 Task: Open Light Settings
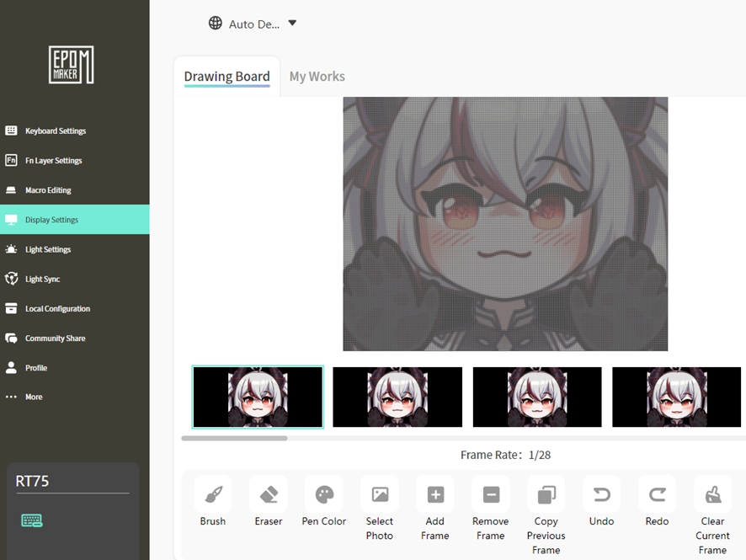pyautogui.click(x=75, y=249)
